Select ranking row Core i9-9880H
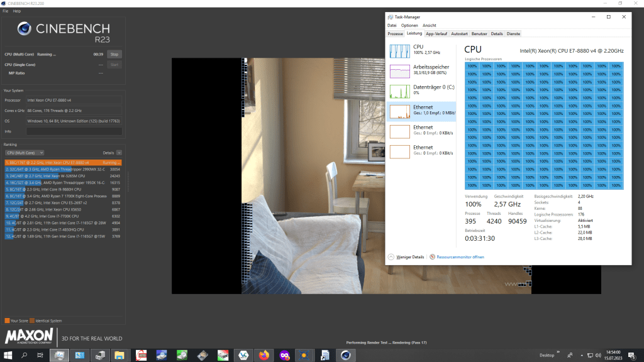Image resolution: width=644 pixels, height=362 pixels. tap(63, 190)
